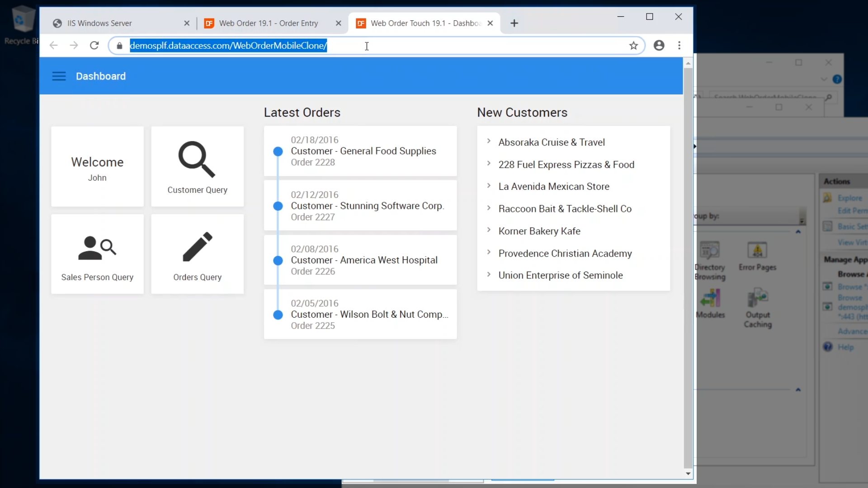The height and width of the screenshot is (488, 868).
Task: View site info via lock icon
Action: click(119, 46)
